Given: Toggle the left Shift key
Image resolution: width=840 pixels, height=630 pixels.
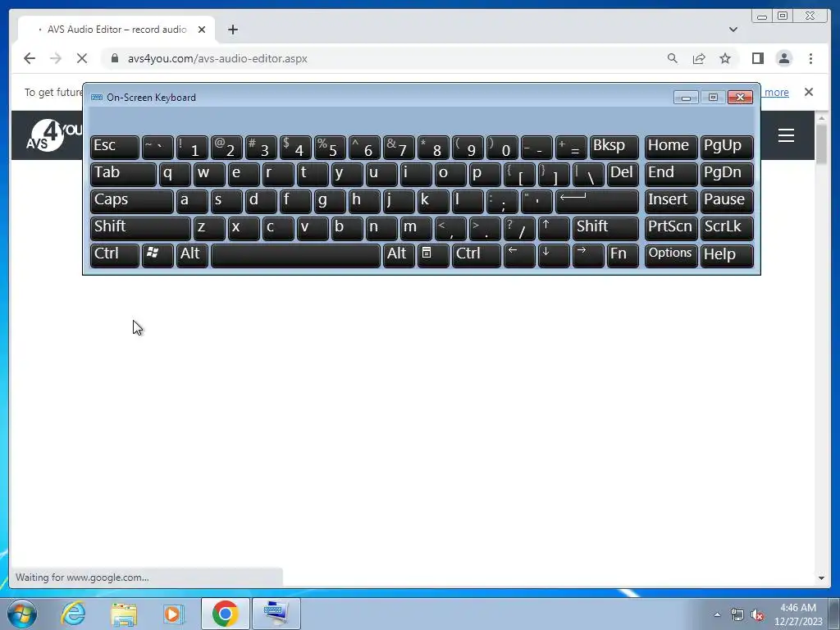Looking at the screenshot, I should pos(140,228).
